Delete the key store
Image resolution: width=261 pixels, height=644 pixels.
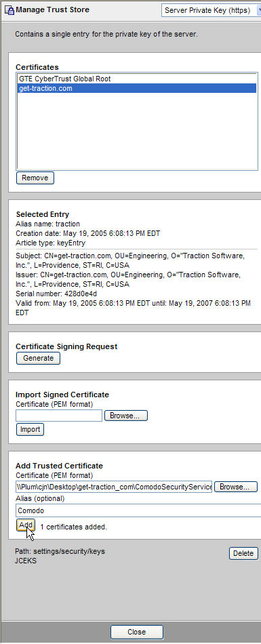[x=243, y=553]
